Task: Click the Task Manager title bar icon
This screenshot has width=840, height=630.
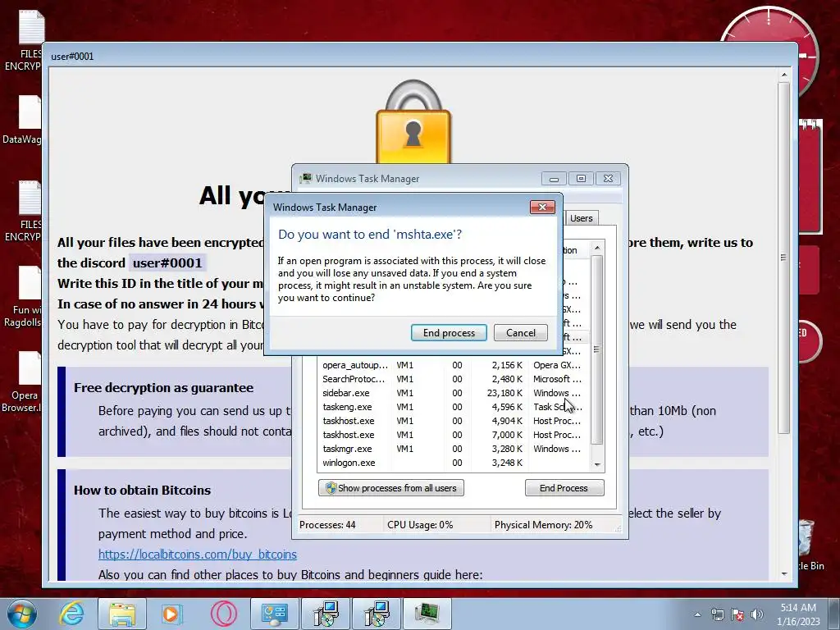Action: [x=306, y=178]
